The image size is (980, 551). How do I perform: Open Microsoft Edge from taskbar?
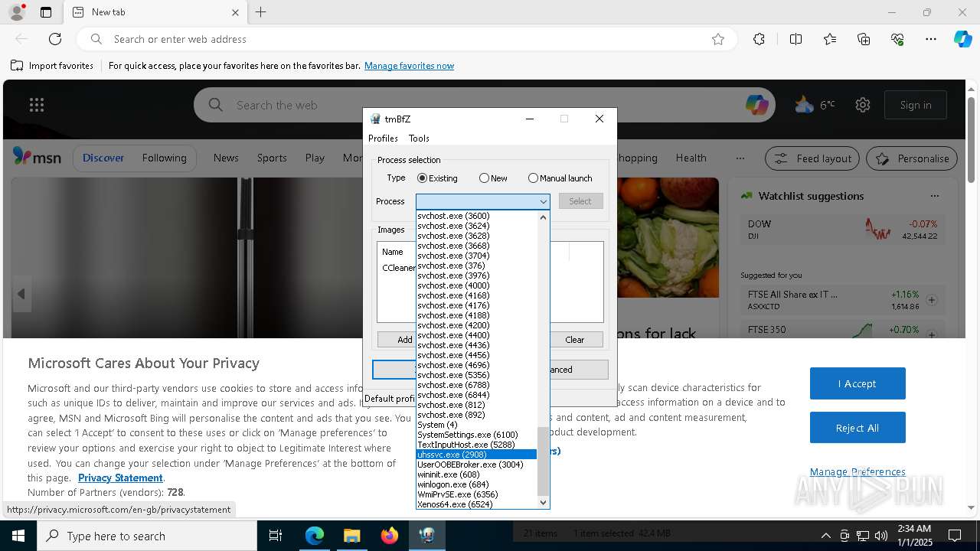pos(315,536)
